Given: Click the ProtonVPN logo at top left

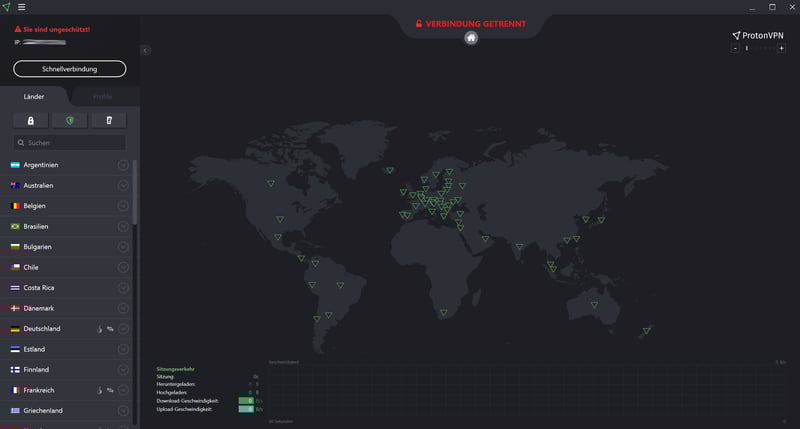Looking at the screenshot, I should [x=7, y=7].
